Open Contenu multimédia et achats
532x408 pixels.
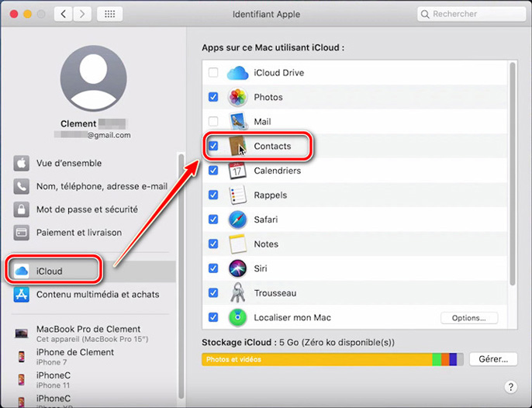98,294
